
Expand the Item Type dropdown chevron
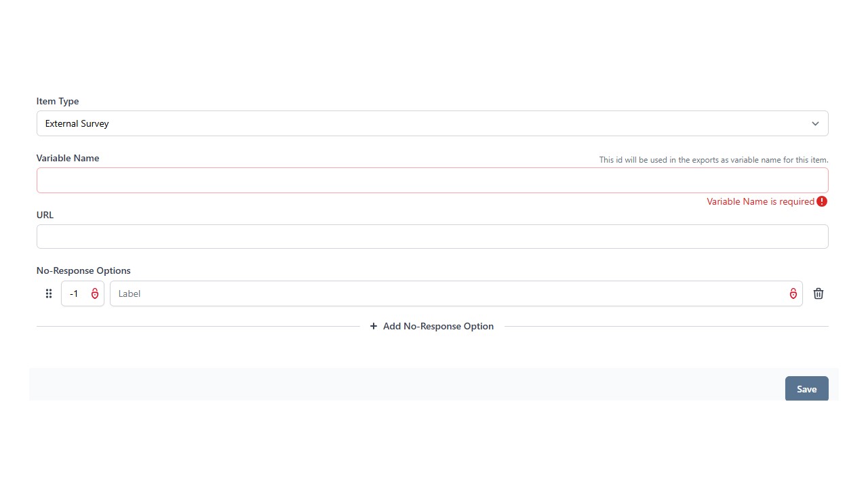point(815,123)
